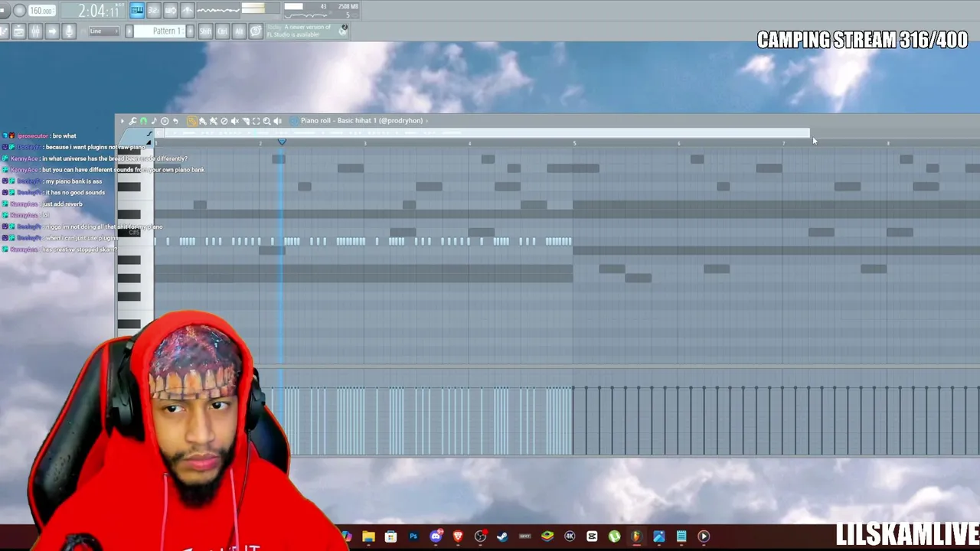Click the playlist arrow icon in toolbar
Screen dimensions: 980x551
pyautogui.click(x=52, y=31)
